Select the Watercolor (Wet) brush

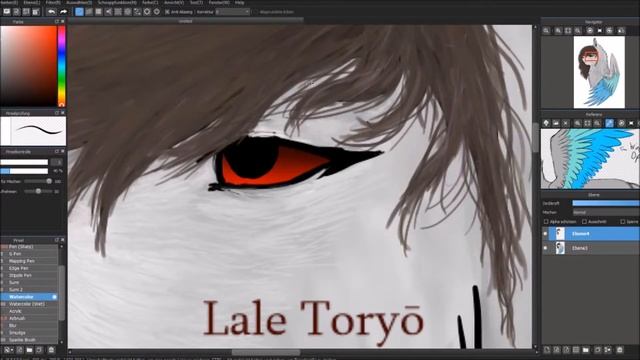pos(29,304)
